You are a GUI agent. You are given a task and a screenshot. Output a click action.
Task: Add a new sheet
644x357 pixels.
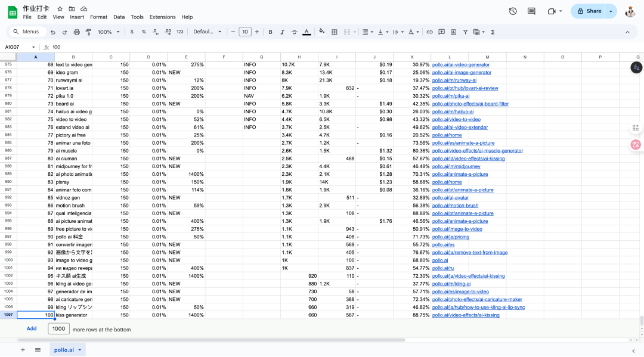coord(23,350)
